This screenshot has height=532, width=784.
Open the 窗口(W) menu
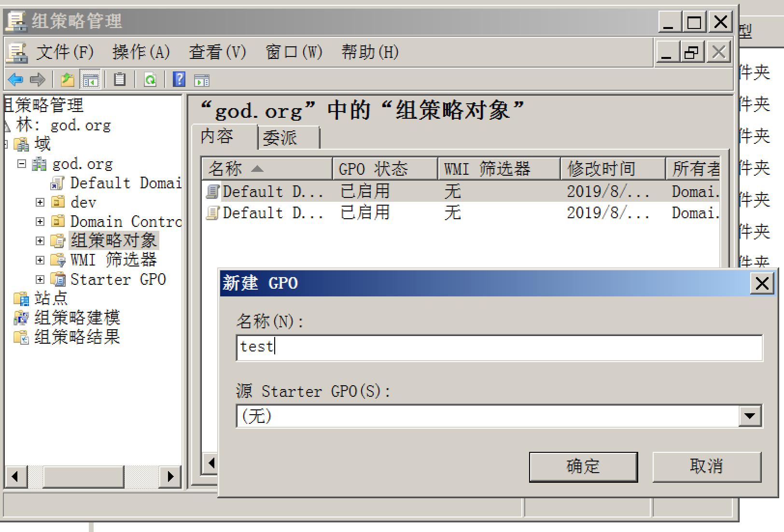294,52
